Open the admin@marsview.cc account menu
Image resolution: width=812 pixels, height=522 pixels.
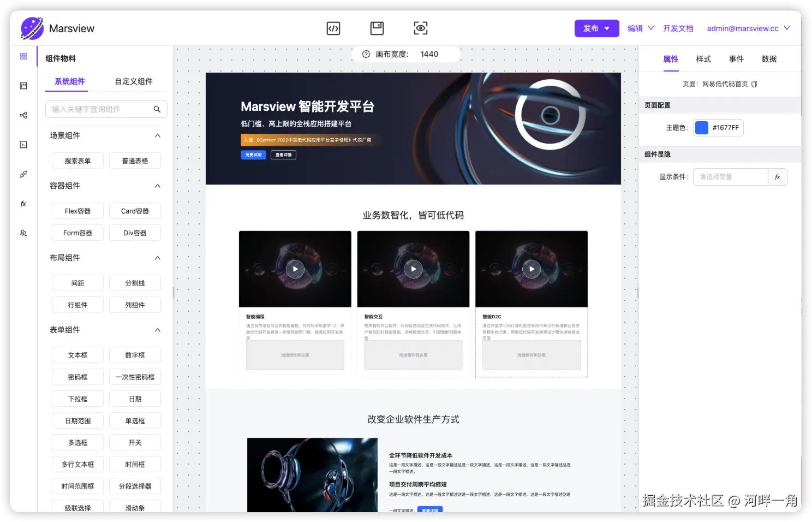click(x=748, y=28)
